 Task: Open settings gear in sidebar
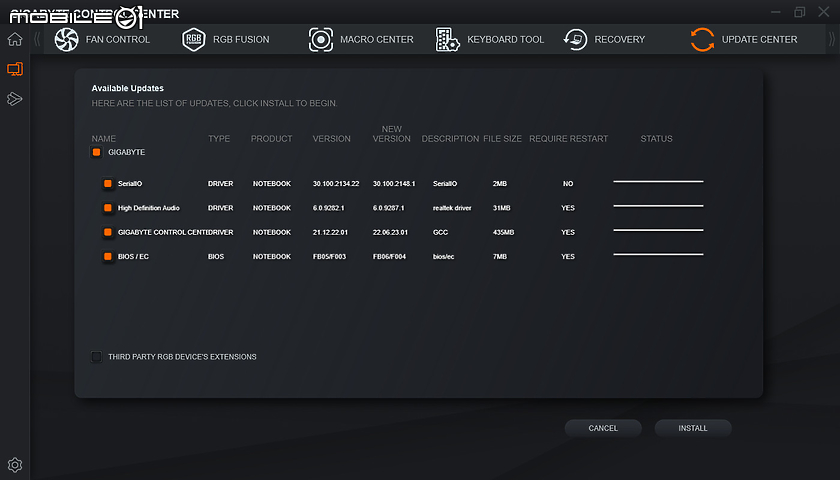(15, 464)
